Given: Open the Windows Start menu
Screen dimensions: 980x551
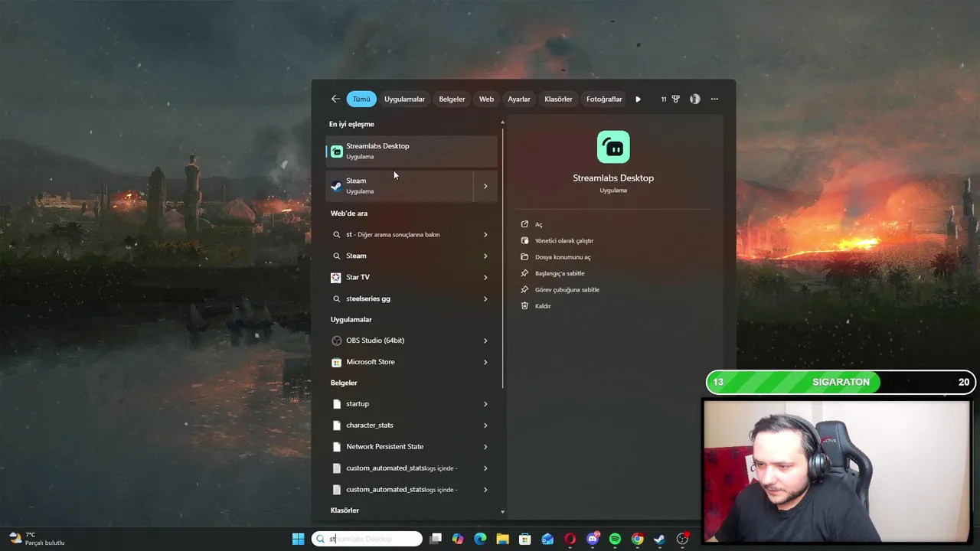Looking at the screenshot, I should point(298,539).
